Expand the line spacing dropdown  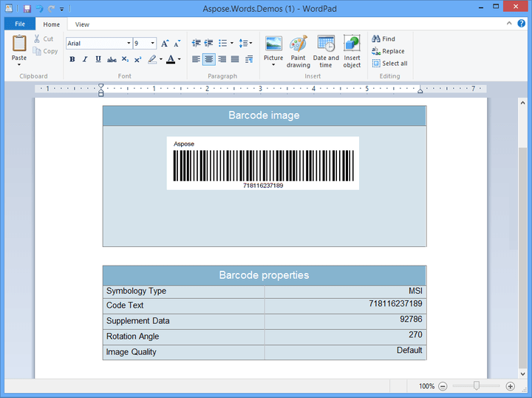click(250, 44)
